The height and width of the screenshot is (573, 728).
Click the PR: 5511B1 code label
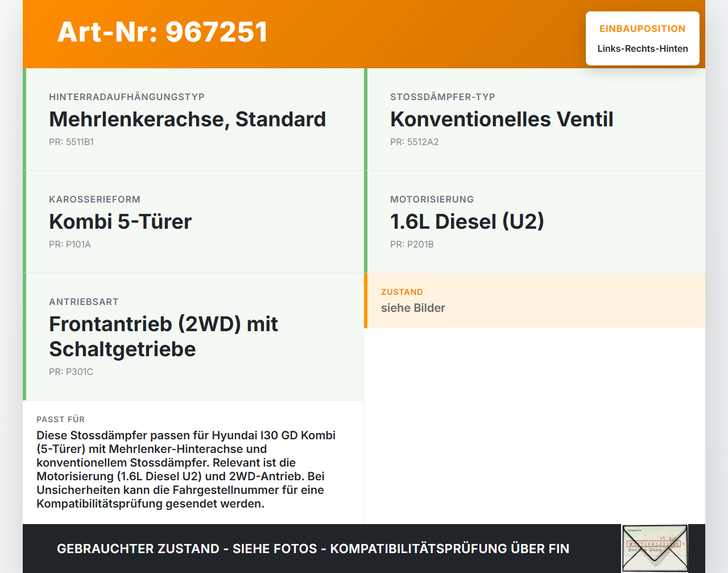pos(72,141)
